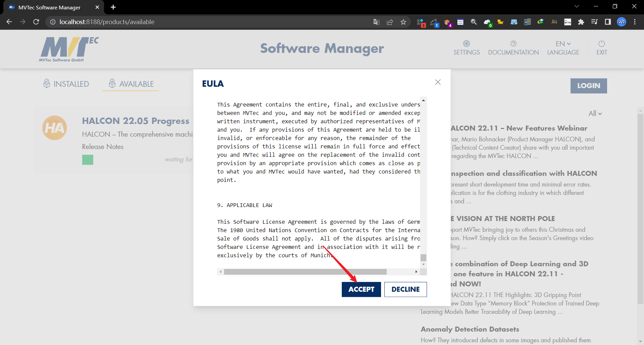Open the extension with blue badge 1
Screen dimensions: 644x345
pos(434,22)
